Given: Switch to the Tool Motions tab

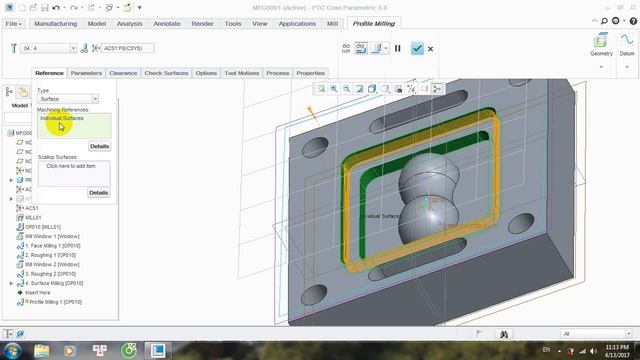Looking at the screenshot, I should pyautogui.click(x=242, y=73).
